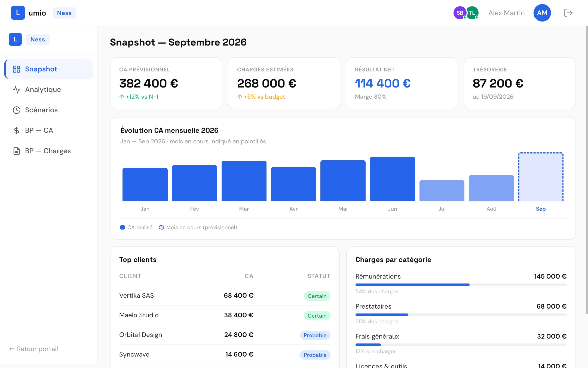Click the Mois en cours legend swatch
The width and height of the screenshot is (588, 368).
(x=161, y=227)
